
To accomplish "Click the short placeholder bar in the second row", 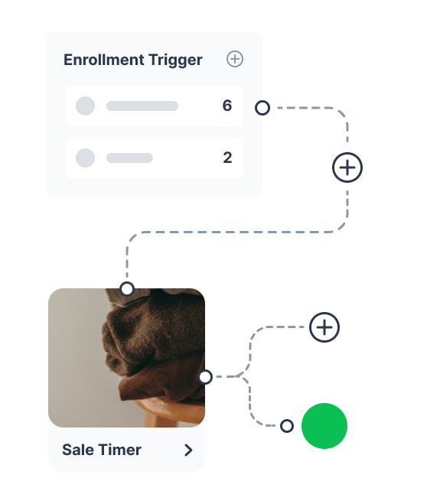I will tap(129, 158).
